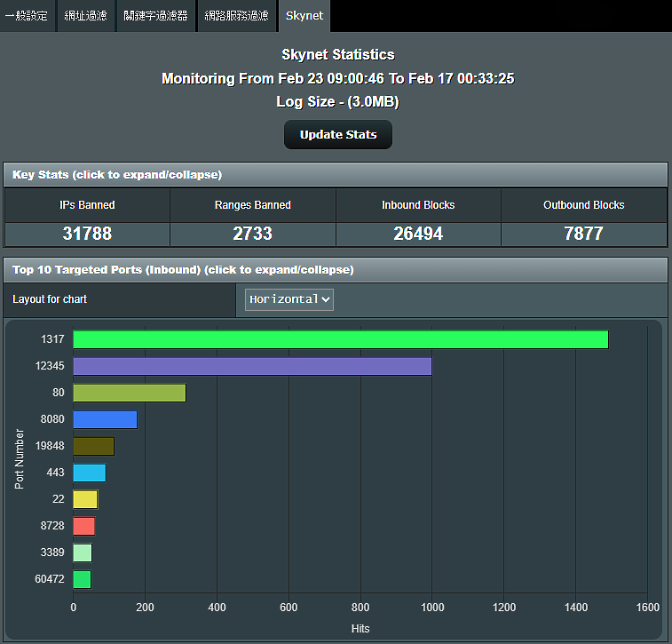Click the green bar for port 60472
Screen dimensions: 672x644
(x=83, y=580)
